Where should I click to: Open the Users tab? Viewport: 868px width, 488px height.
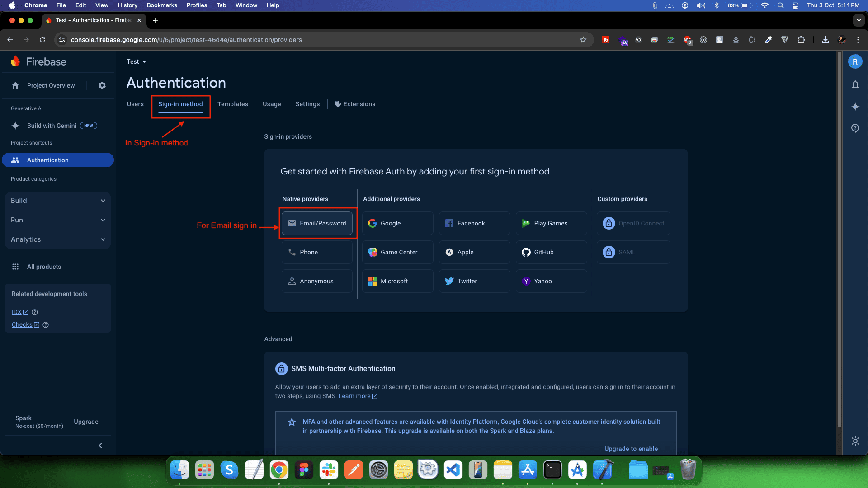coord(135,104)
